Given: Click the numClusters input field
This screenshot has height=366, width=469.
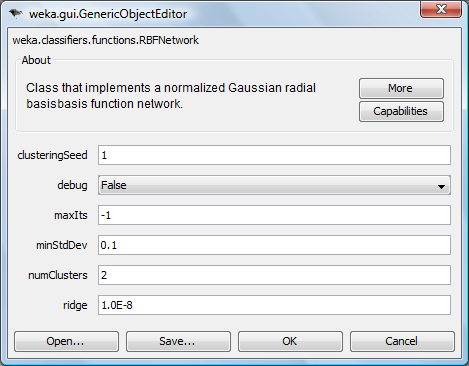Looking at the screenshot, I should pos(274,275).
